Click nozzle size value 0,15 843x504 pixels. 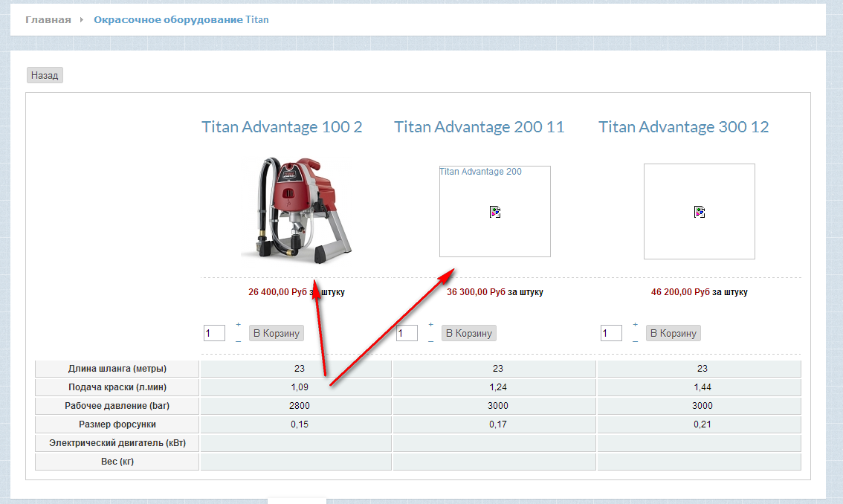[300, 424]
